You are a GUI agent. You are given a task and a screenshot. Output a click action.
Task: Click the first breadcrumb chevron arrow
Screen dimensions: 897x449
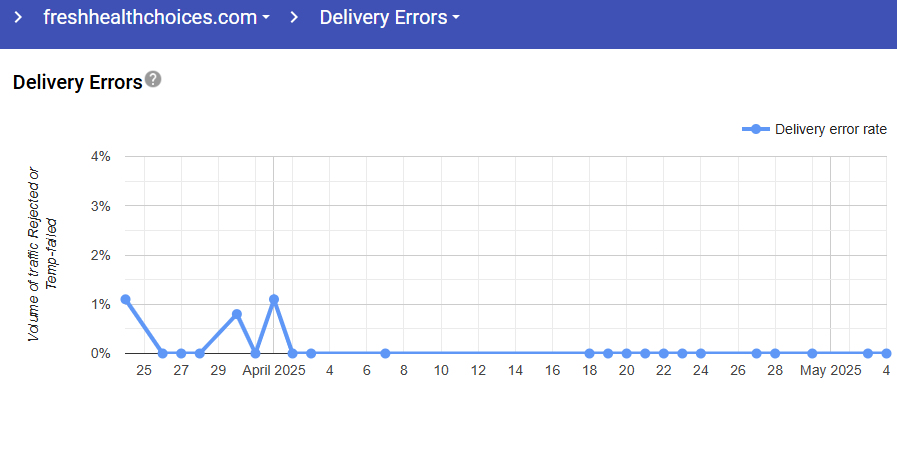pyautogui.click(x=18, y=18)
